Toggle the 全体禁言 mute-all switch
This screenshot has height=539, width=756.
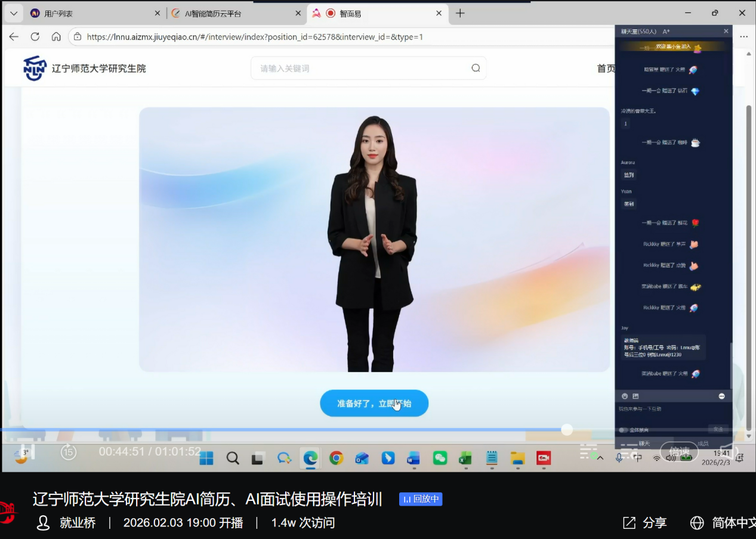[x=624, y=430]
